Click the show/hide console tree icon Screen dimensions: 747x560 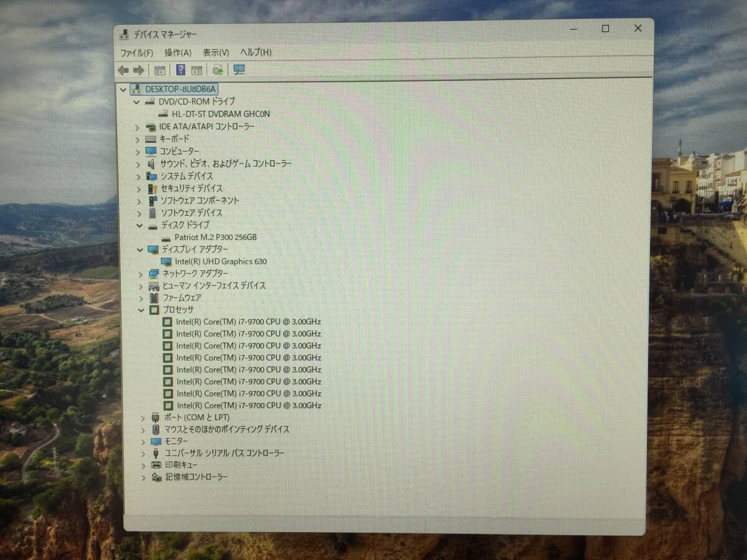(x=159, y=70)
